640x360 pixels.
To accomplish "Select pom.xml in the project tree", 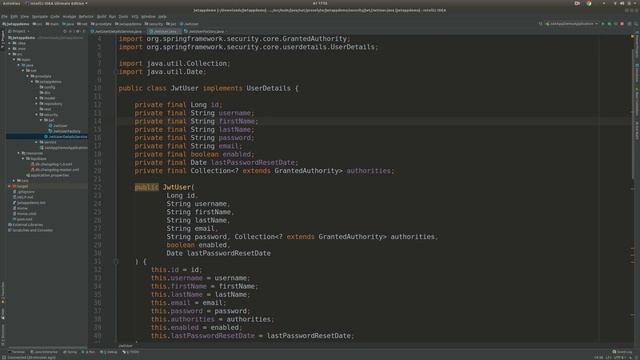I will [22, 219].
